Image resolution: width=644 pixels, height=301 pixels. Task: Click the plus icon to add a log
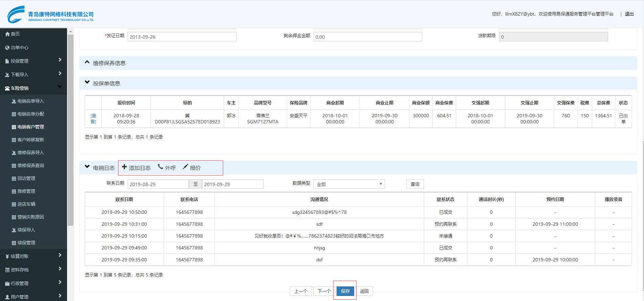[x=124, y=167]
